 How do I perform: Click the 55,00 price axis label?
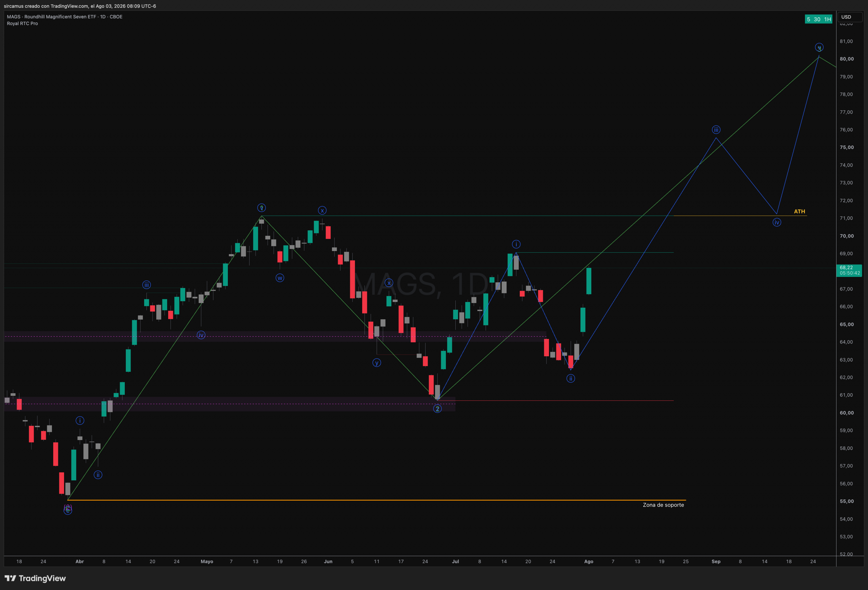click(x=847, y=501)
